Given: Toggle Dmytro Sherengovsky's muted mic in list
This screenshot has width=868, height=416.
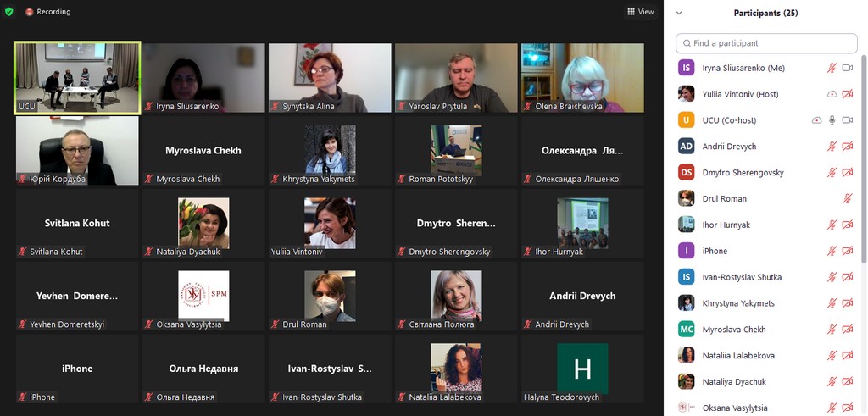Looking at the screenshot, I should coord(832,173).
